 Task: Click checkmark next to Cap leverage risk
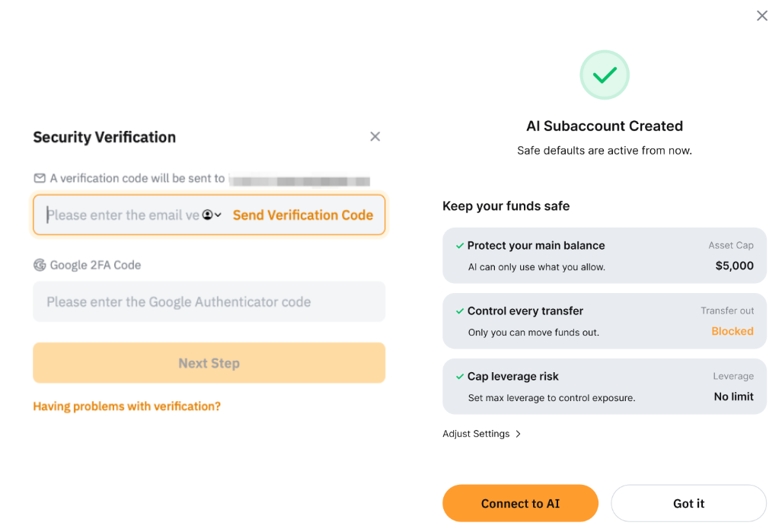click(x=460, y=377)
